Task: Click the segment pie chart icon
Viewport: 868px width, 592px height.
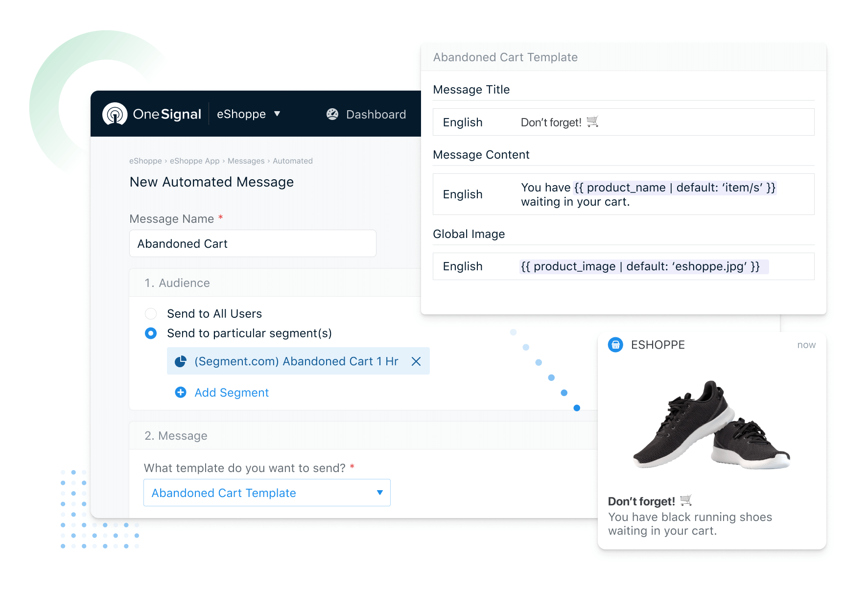Action: [181, 361]
